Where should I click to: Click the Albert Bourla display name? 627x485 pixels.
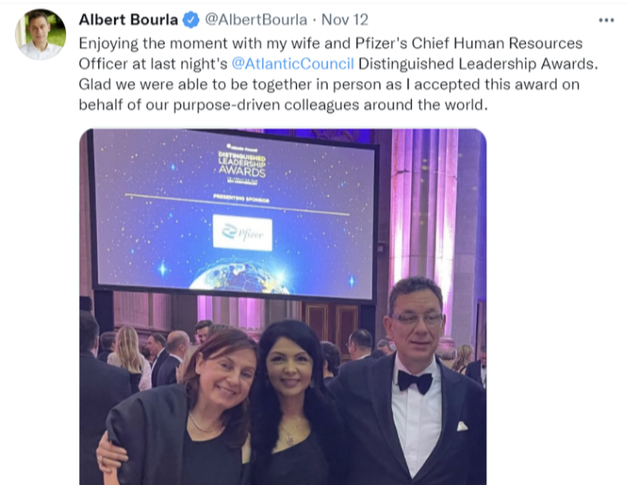(128, 20)
